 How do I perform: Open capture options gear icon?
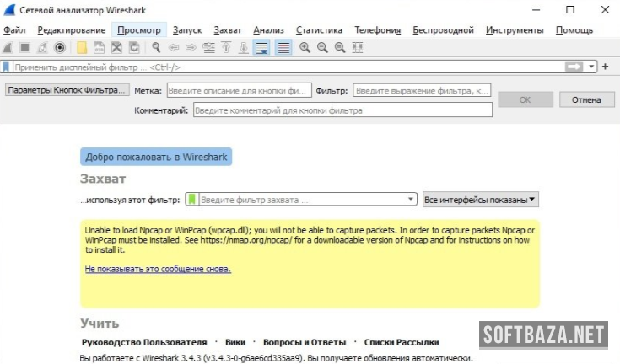(x=60, y=47)
